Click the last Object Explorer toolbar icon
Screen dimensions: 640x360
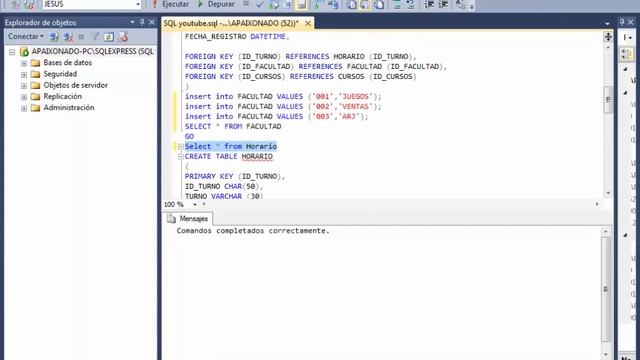coord(123,37)
